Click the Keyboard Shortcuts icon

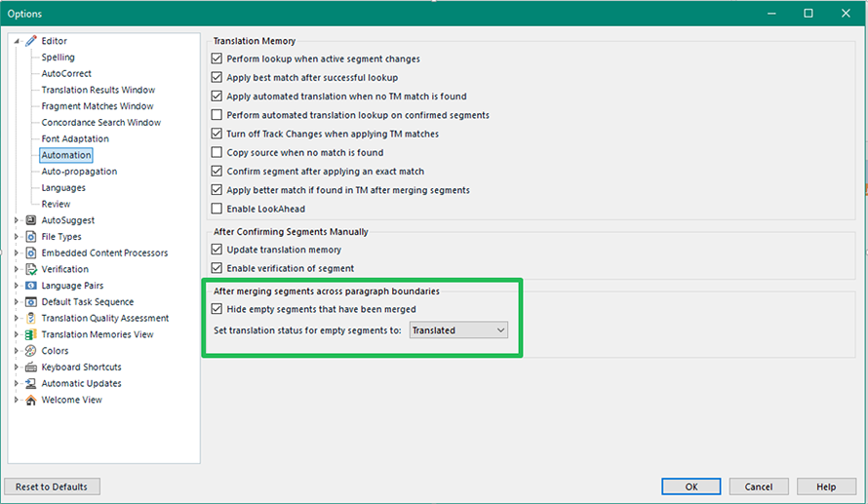(31, 368)
